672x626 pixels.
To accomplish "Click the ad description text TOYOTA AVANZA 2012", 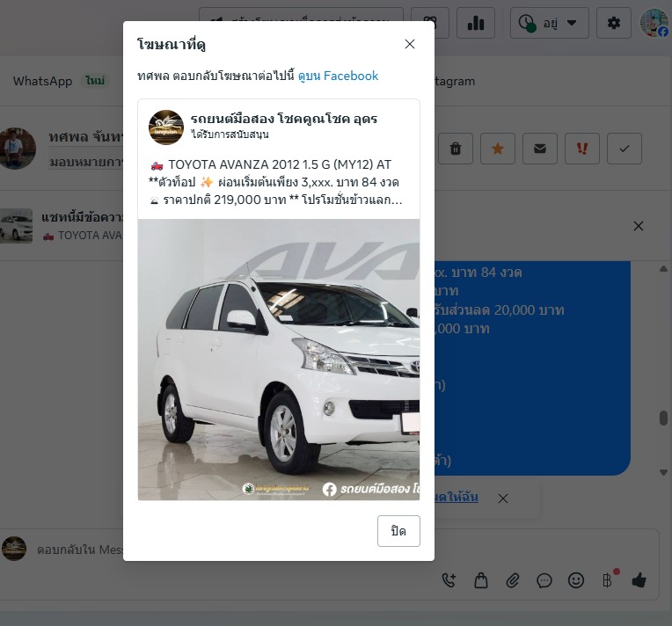I will click(x=276, y=182).
